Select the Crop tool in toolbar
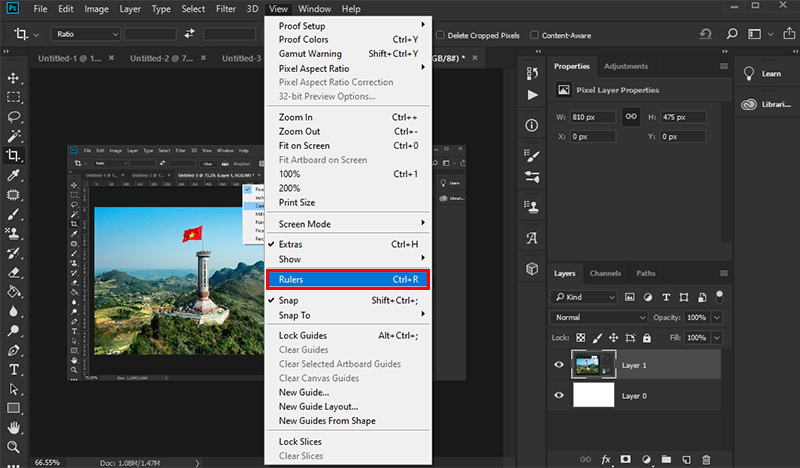The width and height of the screenshot is (800, 468). point(13,156)
